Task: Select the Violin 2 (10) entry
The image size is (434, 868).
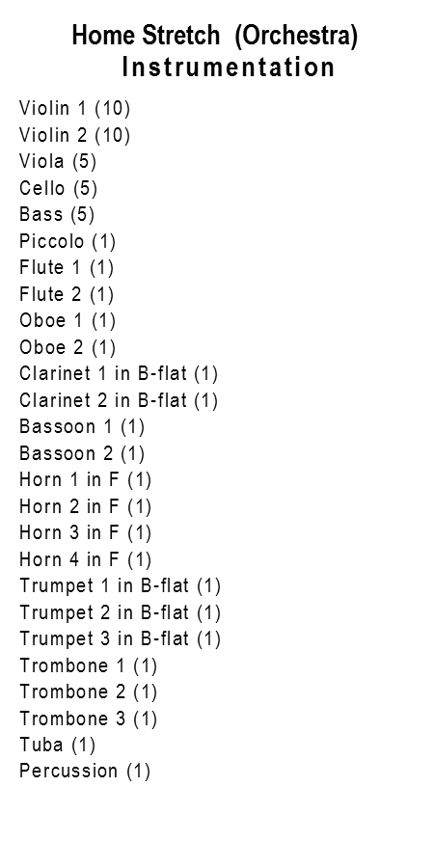Action: pos(74,134)
